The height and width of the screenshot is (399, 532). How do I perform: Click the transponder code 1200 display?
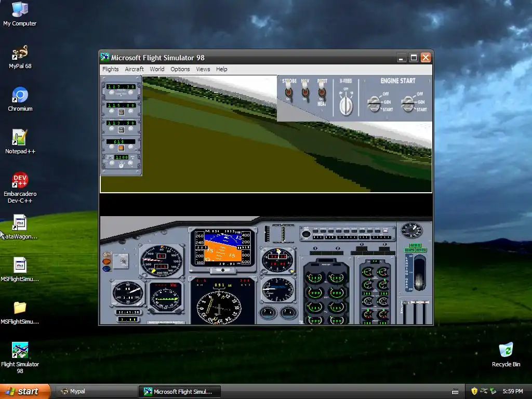[x=122, y=157]
